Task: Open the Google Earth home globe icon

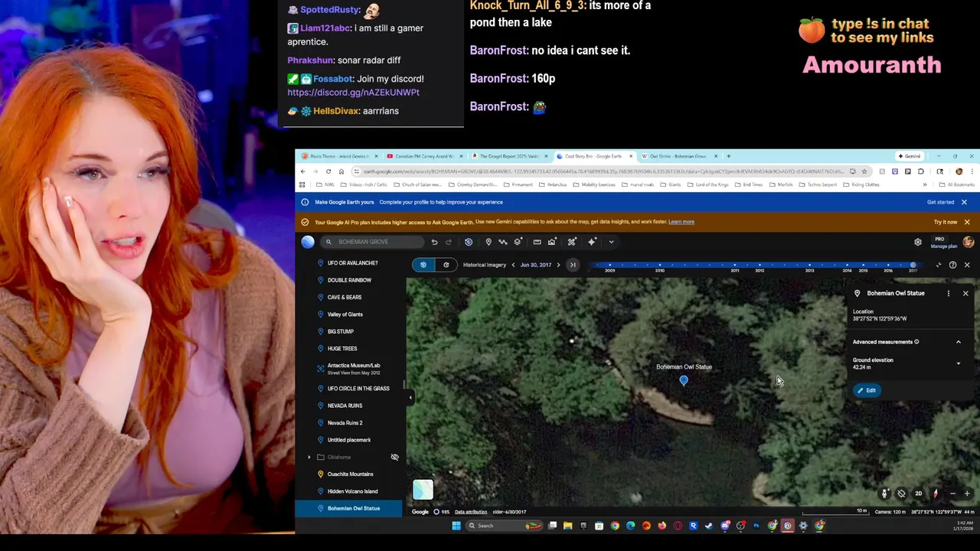Action: (308, 242)
